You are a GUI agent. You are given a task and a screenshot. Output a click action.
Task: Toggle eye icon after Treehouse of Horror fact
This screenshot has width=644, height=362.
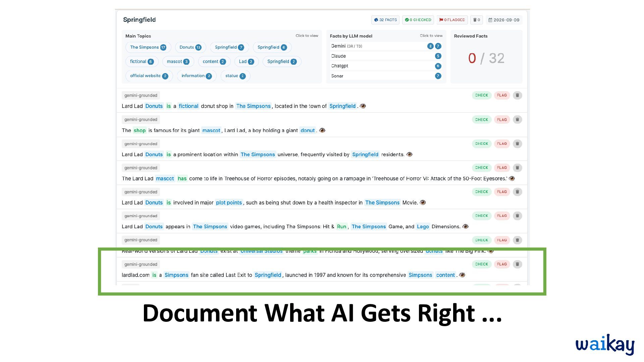[x=512, y=178]
